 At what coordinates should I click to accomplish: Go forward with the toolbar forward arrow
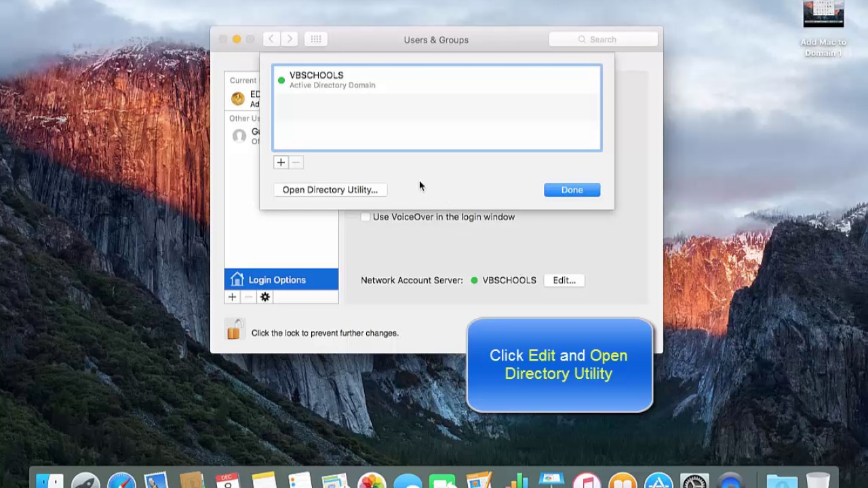point(290,39)
